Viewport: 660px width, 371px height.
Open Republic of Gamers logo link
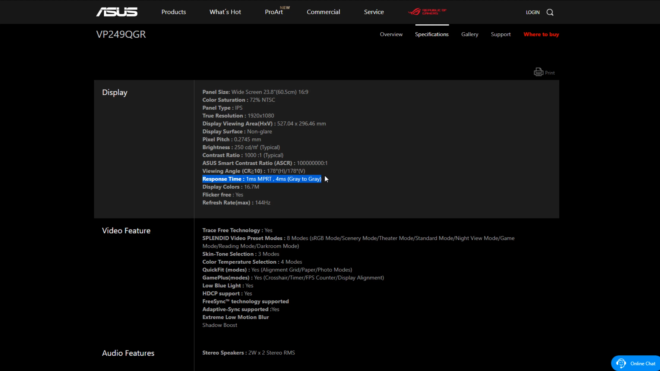point(427,12)
